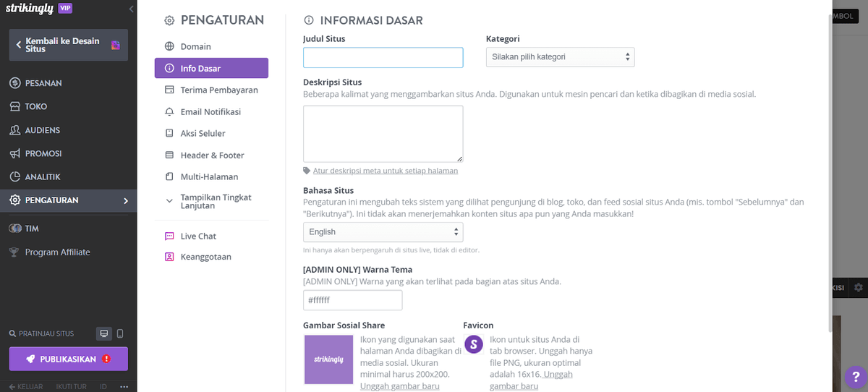Click the Aksi Seluler phone icon
This screenshot has width=868, height=392.
coord(169,134)
